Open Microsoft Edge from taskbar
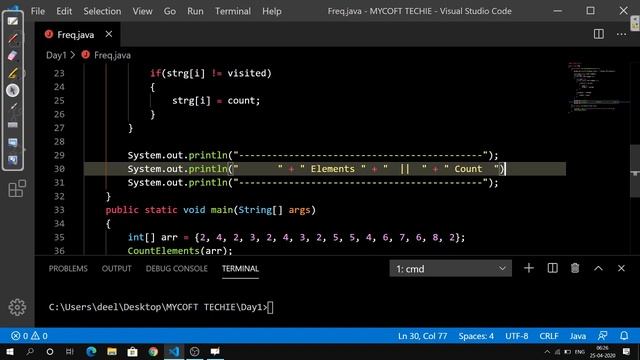Image resolution: width=640 pixels, height=360 pixels. [x=91, y=351]
